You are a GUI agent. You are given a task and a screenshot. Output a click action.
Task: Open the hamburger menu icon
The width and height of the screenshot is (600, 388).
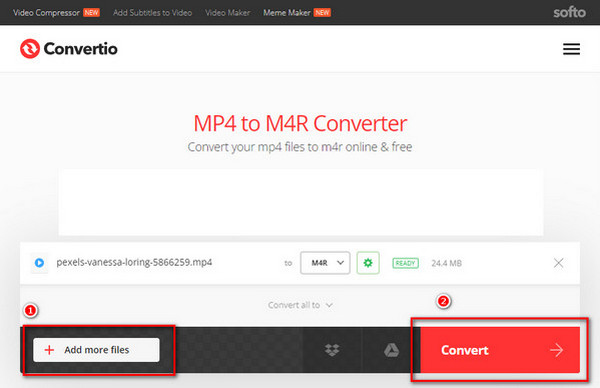tap(571, 49)
